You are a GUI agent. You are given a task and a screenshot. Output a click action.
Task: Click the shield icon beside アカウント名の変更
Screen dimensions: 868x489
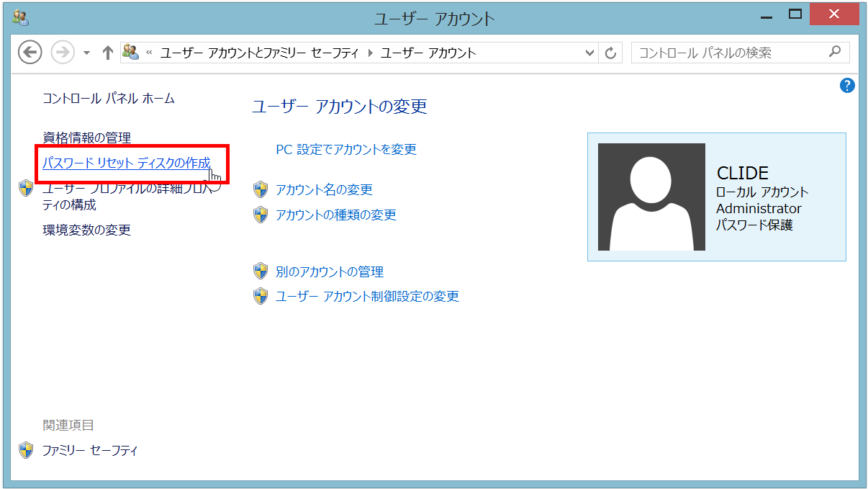261,190
